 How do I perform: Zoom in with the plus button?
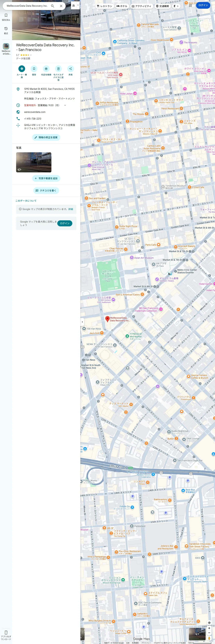click(x=209, y=628)
